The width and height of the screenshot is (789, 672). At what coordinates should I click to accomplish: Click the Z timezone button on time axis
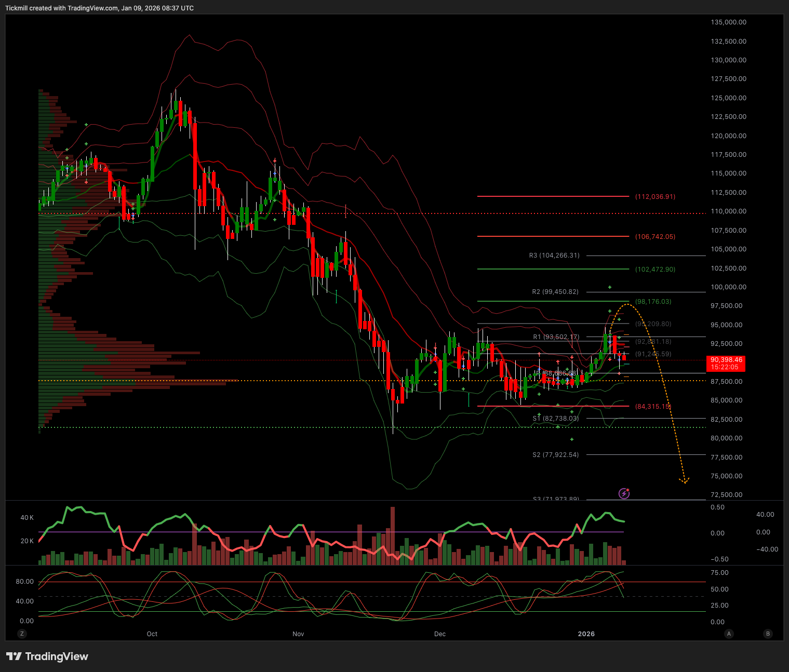pyautogui.click(x=22, y=634)
